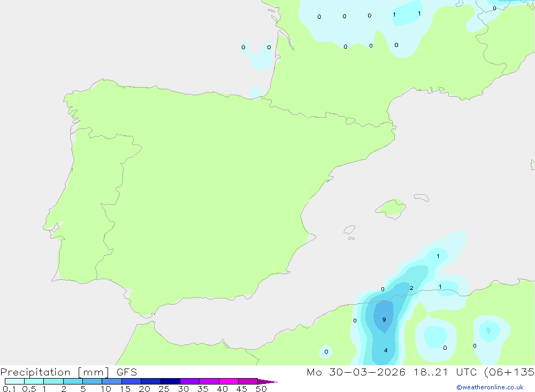Click the 30–35 mm purple legend box

[190, 381]
